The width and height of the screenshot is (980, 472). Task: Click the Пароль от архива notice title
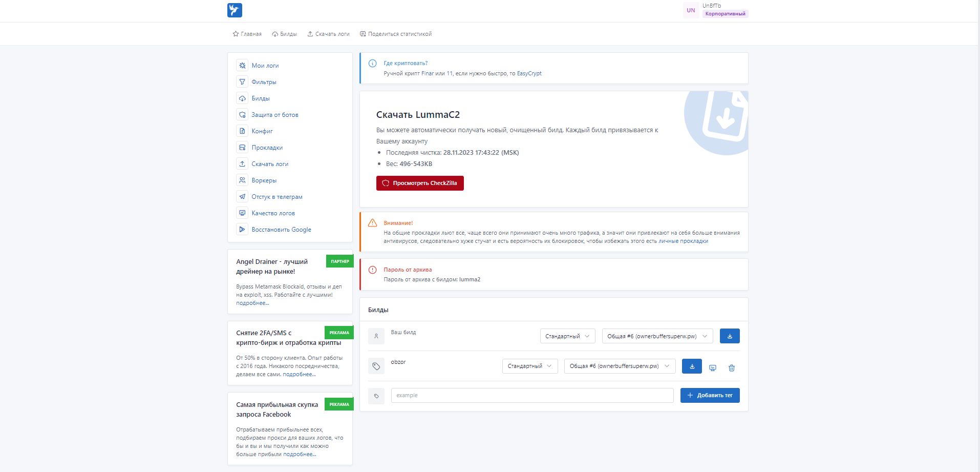point(408,270)
